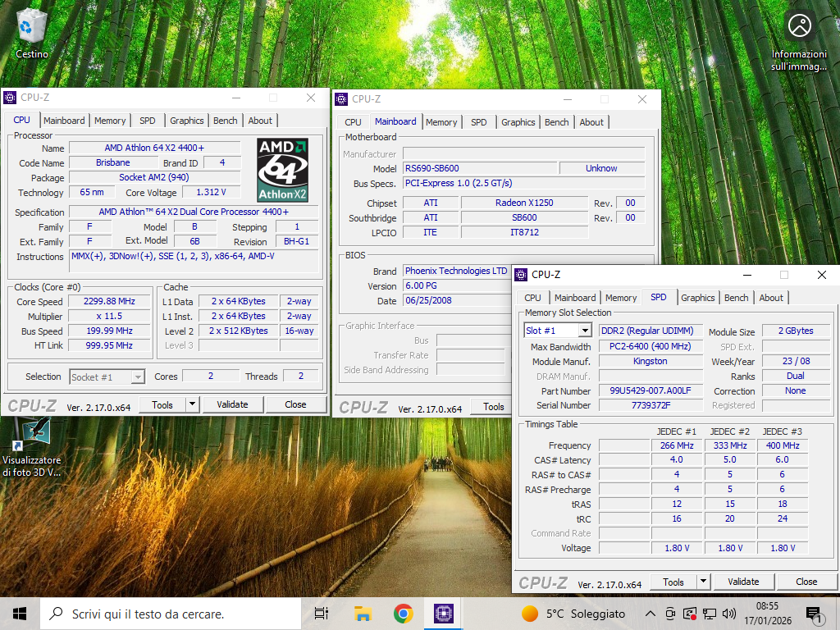Select Bench tab in Mainboard window

click(557, 123)
